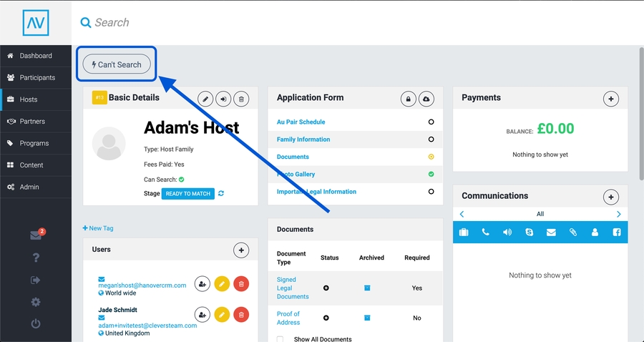
Task: Click the Search input field at top
Action: (x=286, y=22)
